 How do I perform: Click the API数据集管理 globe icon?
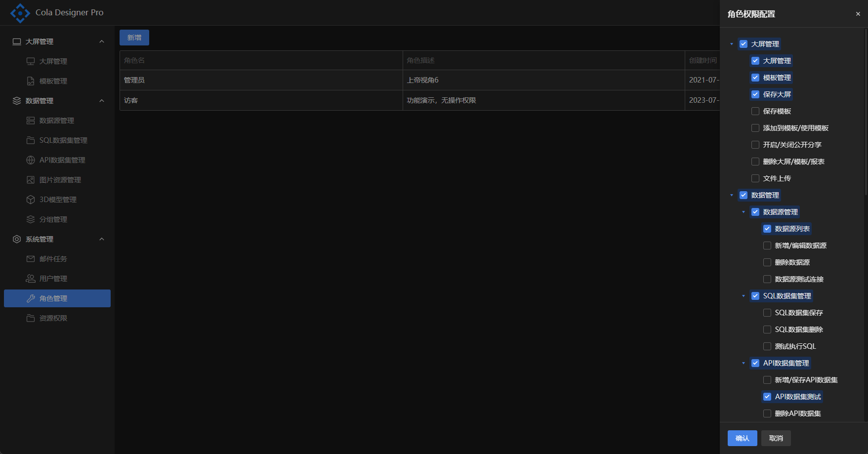tap(31, 160)
